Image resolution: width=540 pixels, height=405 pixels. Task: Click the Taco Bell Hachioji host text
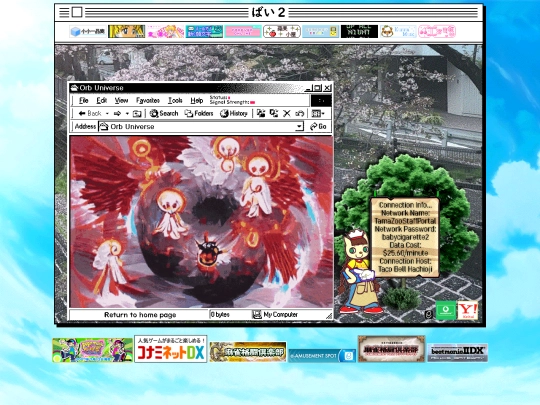[x=405, y=269]
